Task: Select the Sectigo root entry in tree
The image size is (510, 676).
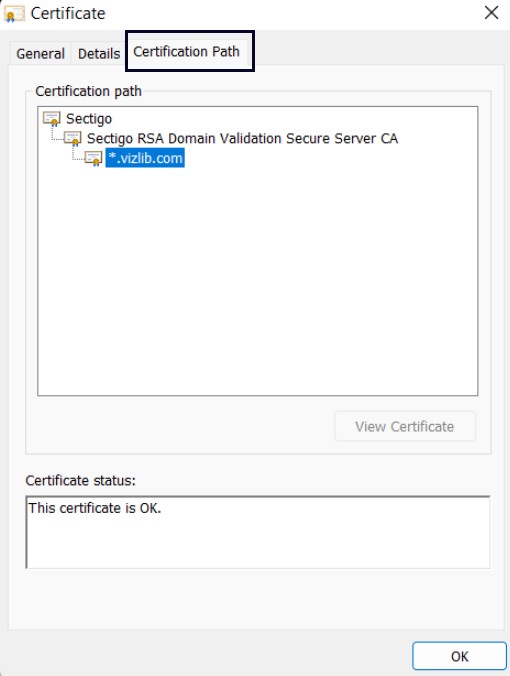Action: [x=89, y=119]
